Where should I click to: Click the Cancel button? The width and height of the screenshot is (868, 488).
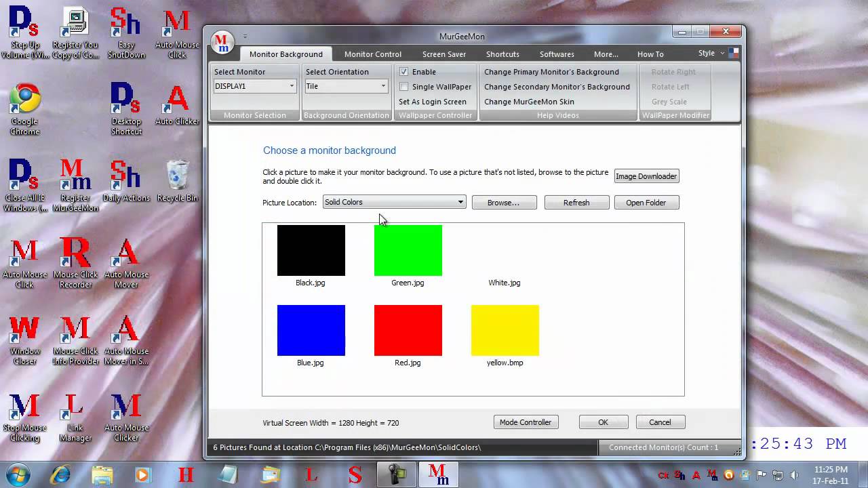(x=660, y=422)
